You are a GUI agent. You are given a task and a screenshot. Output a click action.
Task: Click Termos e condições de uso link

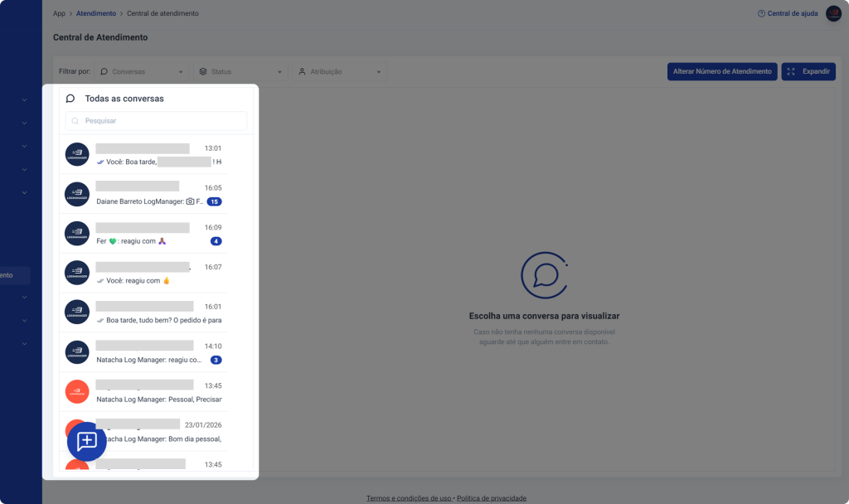(409, 498)
